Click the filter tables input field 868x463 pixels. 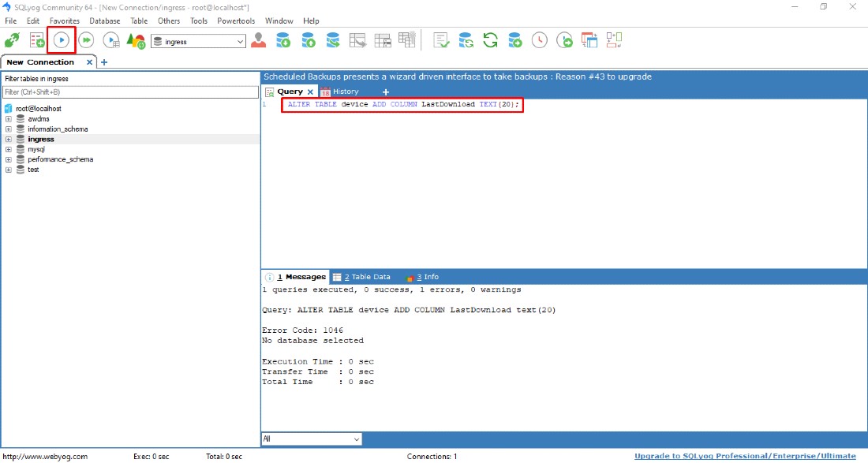tap(131, 92)
